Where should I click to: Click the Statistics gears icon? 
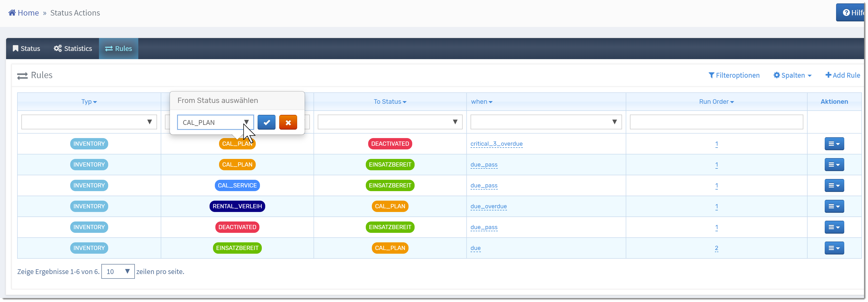pyautogui.click(x=58, y=49)
